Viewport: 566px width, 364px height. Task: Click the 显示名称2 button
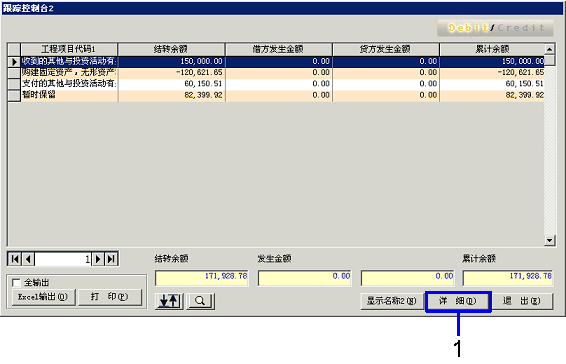[x=392, y=301]
